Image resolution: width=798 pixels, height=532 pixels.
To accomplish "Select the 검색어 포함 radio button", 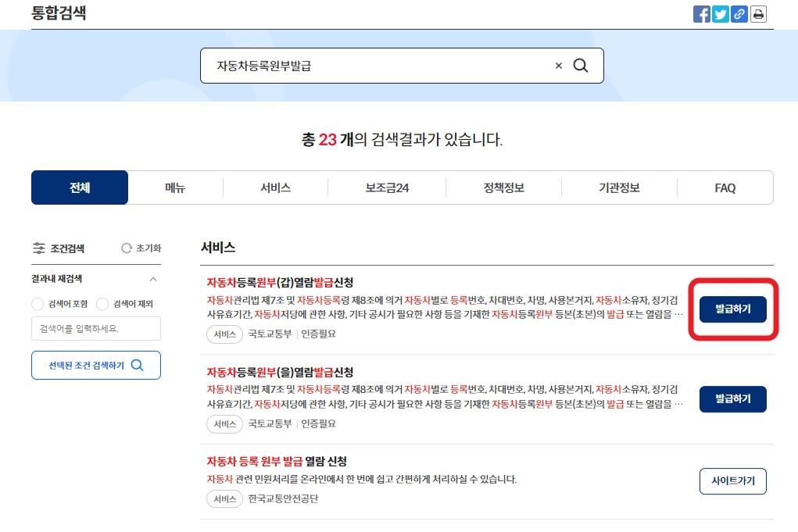I will pos(37,304).
